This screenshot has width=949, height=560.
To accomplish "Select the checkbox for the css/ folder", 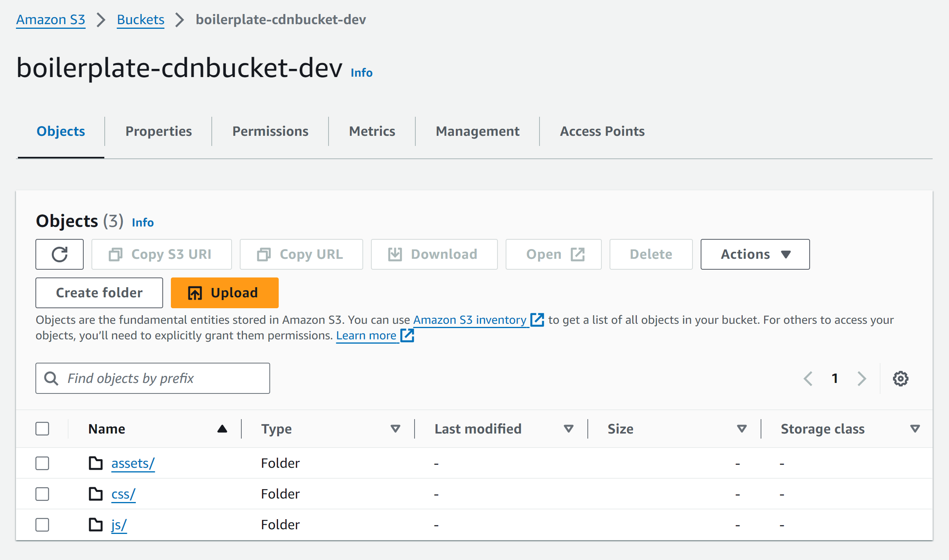I will [x=42, y=493].
